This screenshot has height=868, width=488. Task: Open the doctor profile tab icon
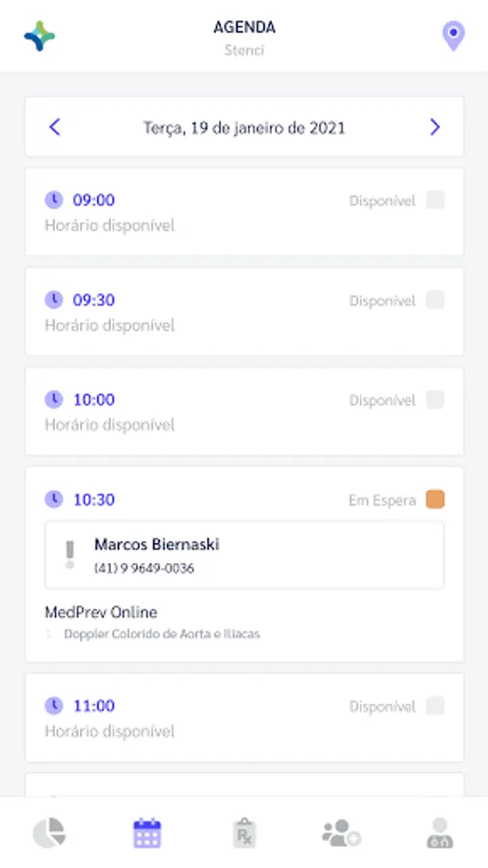click(x=440, y=832)
